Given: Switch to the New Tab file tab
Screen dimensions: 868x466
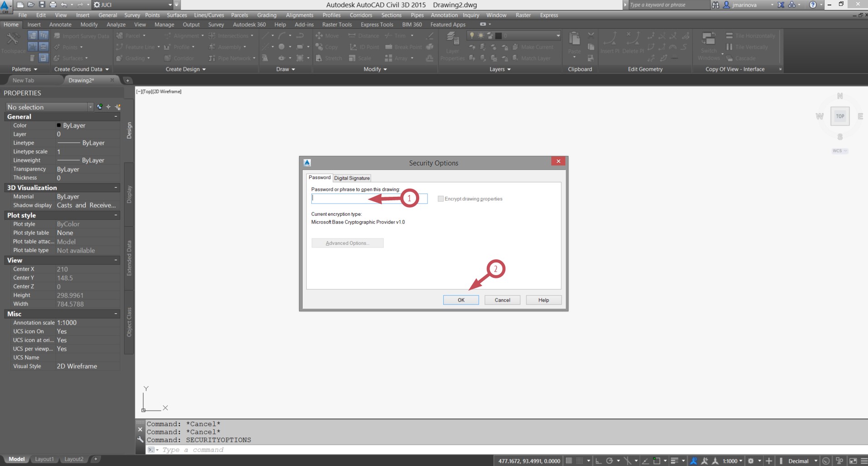Looking at the screenshot, I should (23, 80).
